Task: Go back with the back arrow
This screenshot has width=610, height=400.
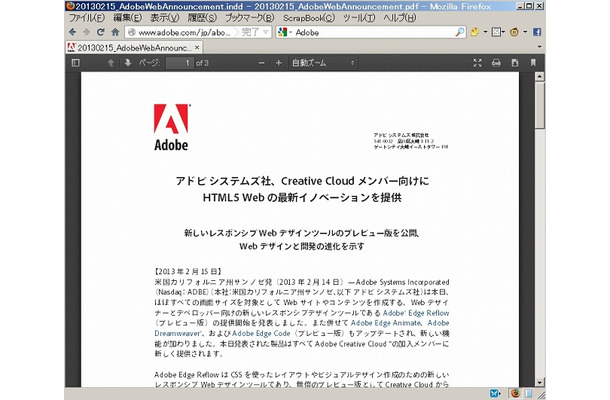Action: pyautogui.click(x=72, y=32)
